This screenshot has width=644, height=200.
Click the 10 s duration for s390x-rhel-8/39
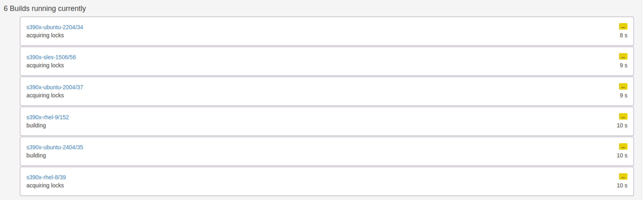(x=622, y=185)
